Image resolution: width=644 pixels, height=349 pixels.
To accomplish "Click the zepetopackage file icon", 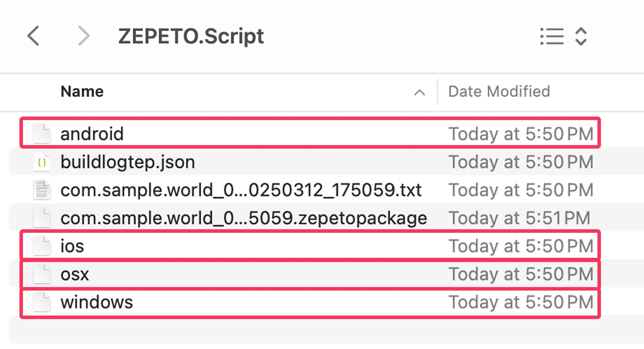I will coord(42,218).
